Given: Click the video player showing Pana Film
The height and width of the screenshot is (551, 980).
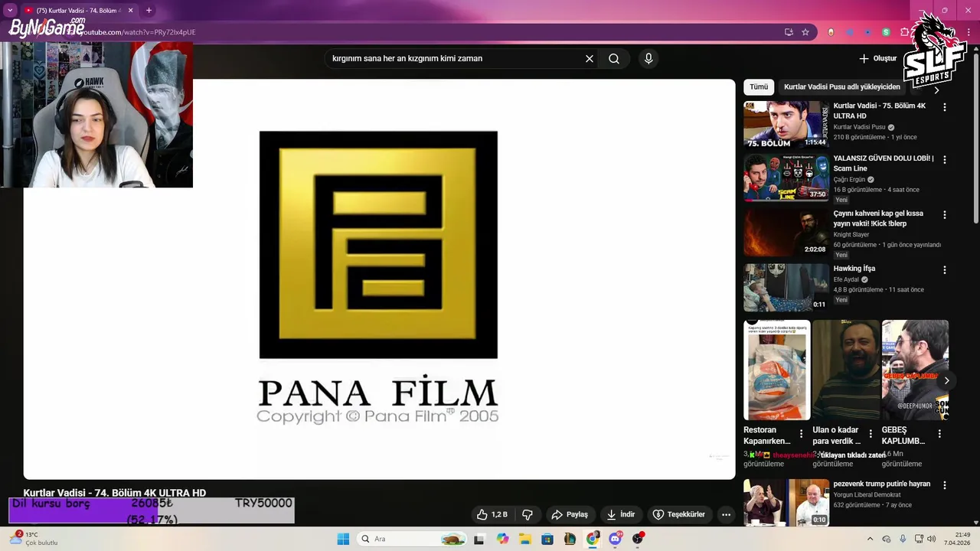Looking at the screenshot, I should click(379, 279).
